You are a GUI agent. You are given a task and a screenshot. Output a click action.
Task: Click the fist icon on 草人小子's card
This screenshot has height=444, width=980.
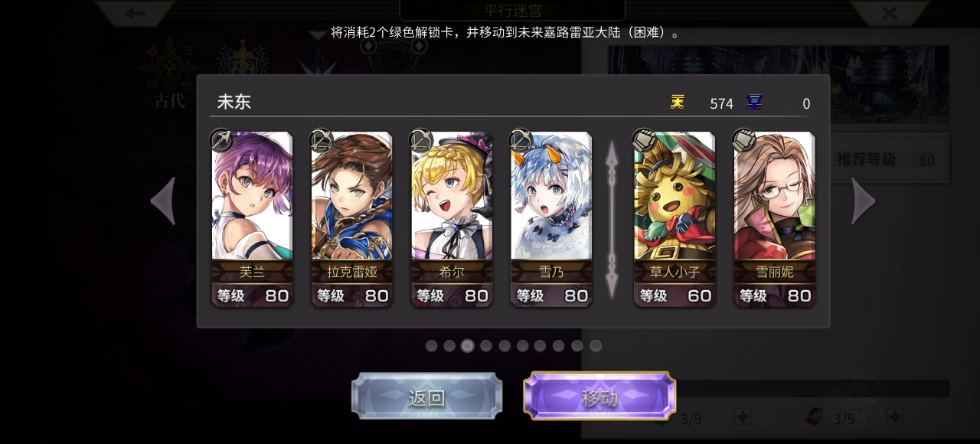tap(644, 139)
